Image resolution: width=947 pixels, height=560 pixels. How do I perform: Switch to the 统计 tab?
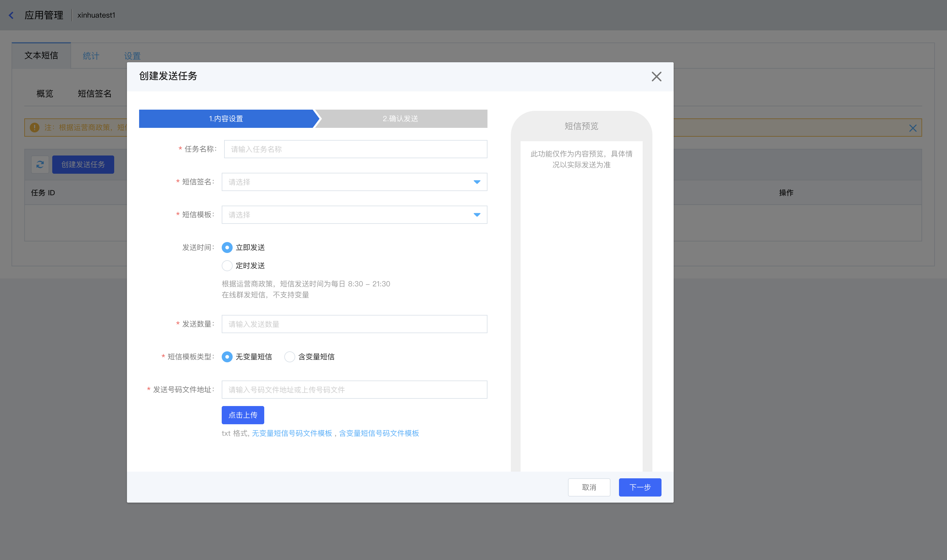coord(91,56)
